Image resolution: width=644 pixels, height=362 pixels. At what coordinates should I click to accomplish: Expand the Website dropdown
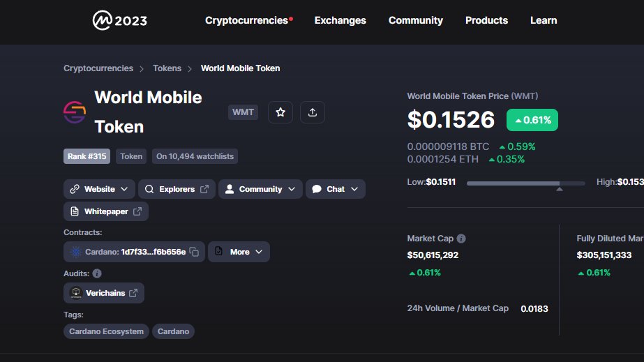[124, 189]
